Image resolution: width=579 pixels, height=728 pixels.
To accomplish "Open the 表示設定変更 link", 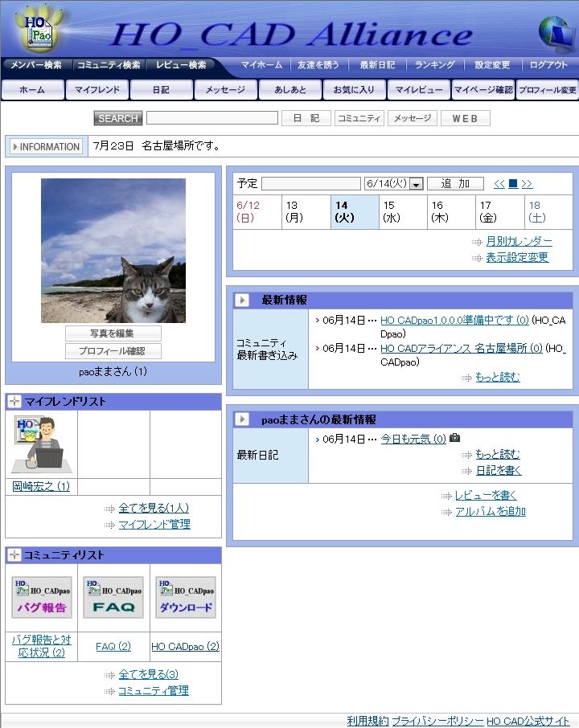I will pyautogui.click(x=517, y=257).
